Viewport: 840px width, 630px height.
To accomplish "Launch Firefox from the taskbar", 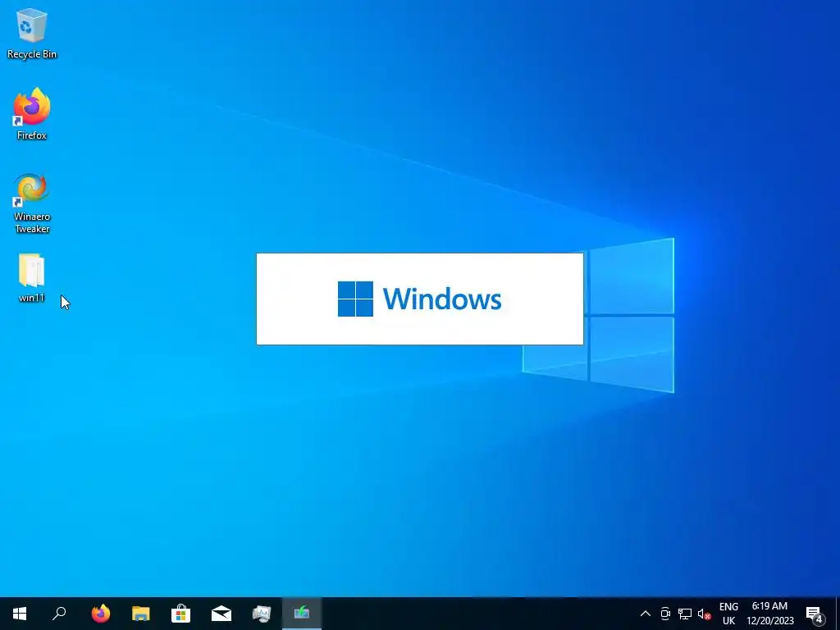I will tap(101, 614).
